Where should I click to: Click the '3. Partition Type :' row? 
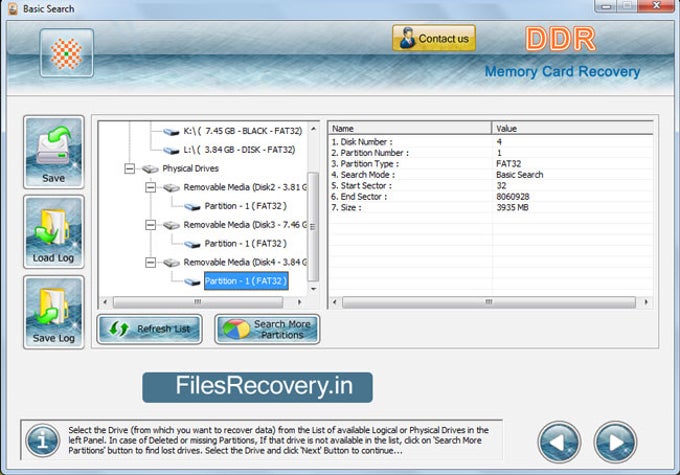click(x=490, y=164)
